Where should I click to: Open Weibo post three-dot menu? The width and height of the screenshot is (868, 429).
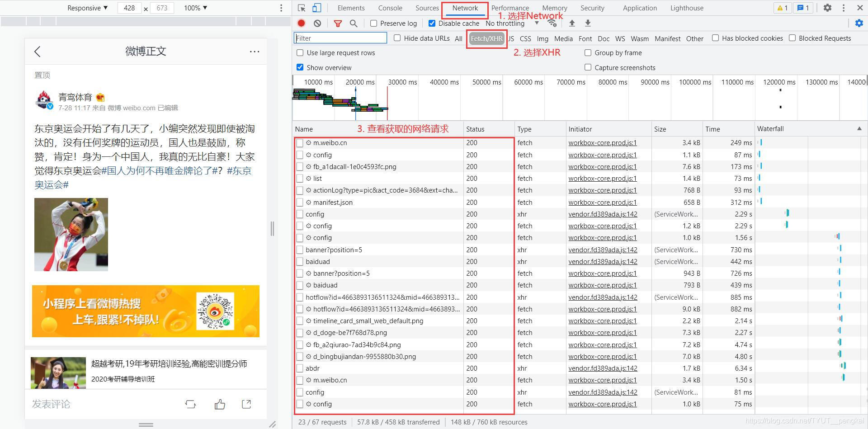point(255,52)
